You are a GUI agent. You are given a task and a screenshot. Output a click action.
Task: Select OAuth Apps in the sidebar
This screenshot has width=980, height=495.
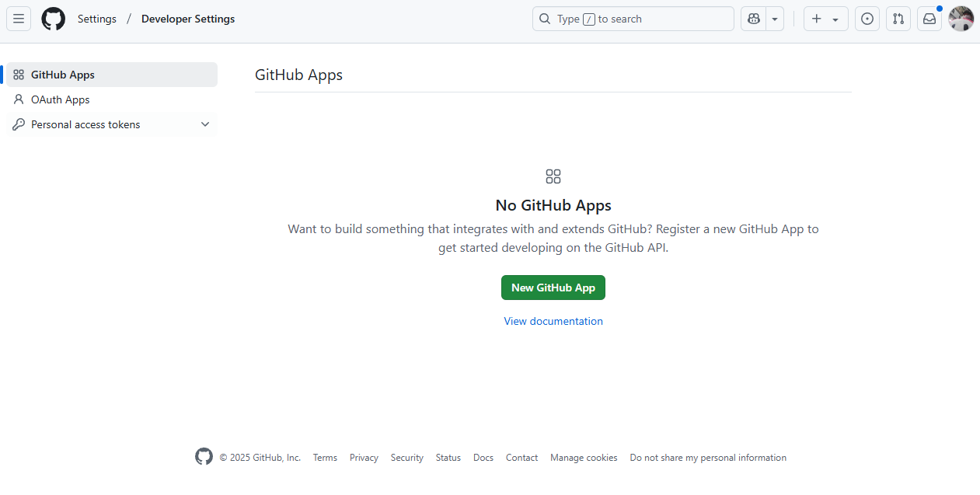point(112,99)
